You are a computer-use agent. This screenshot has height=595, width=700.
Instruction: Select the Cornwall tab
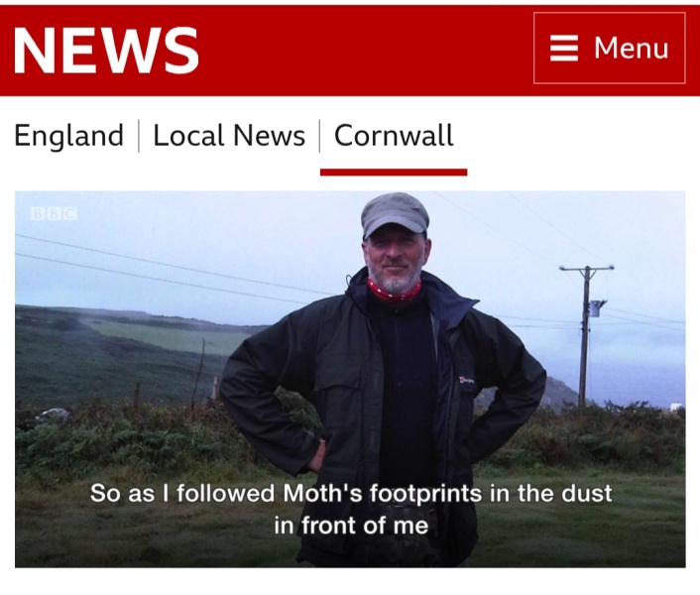(394, 135)
